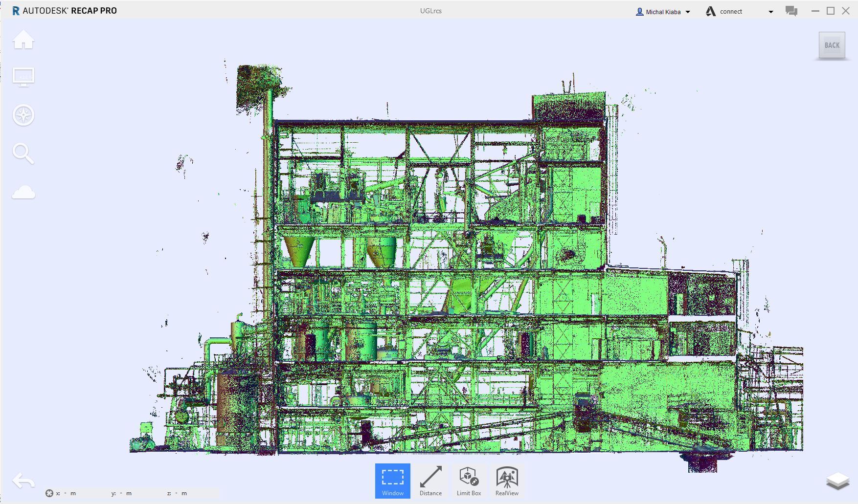Switch to RealView mode
The width and height of the screenshot is (858, 504).
507,481
